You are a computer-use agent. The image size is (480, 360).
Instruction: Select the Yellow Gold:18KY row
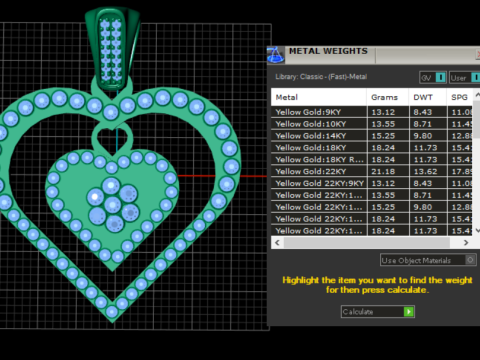point(372,148)
